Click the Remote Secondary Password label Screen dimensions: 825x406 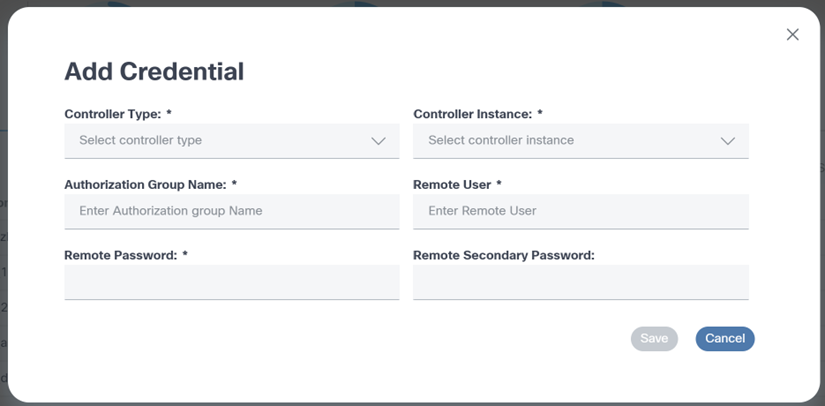tap(503, 255)
